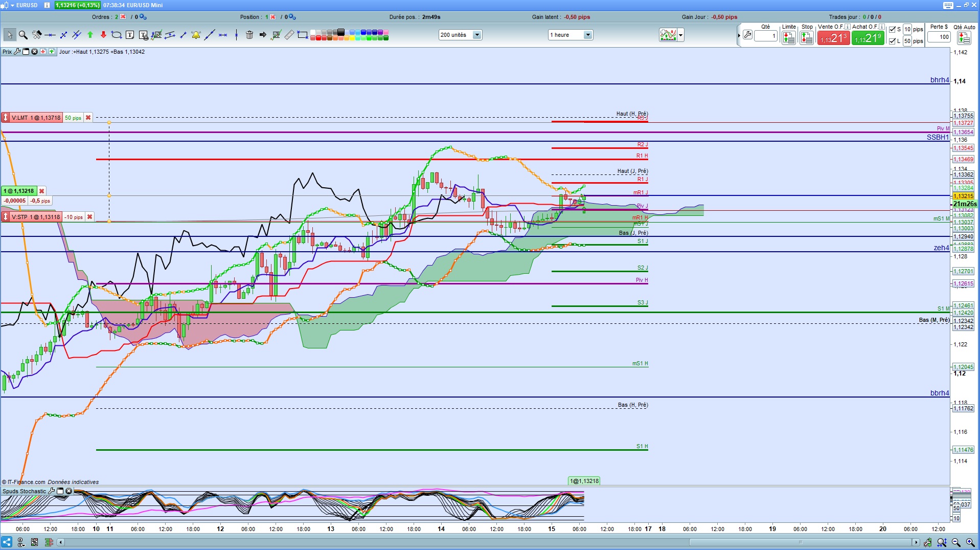980x550 pixels.
Task: Open the 200 unités dropdown
Action: point(460,35)
